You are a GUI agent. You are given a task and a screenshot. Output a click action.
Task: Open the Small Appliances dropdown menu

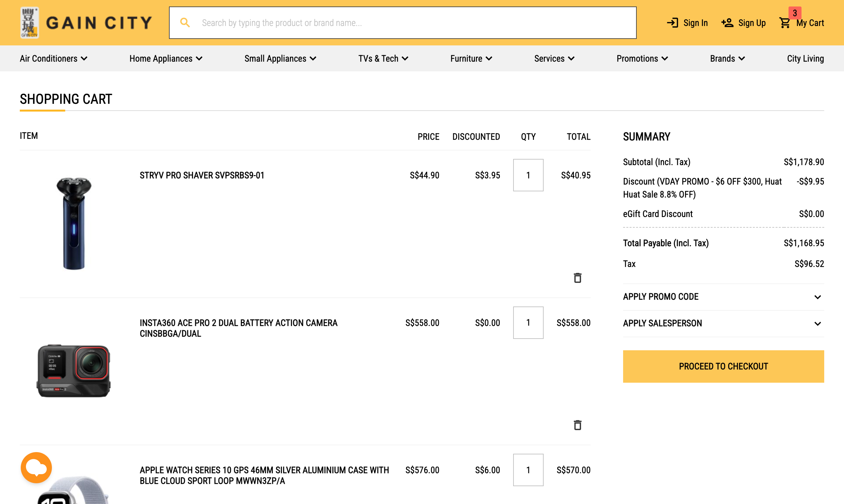(x=280, y=58)
